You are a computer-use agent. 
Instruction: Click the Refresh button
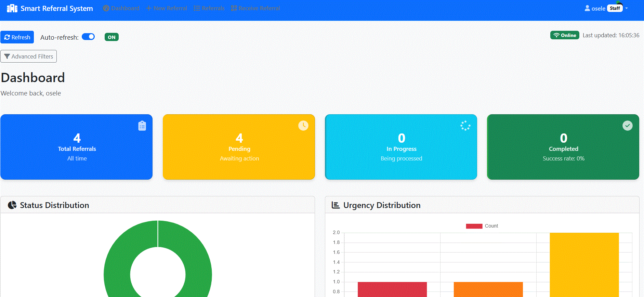pyautogui.click(x=17, y=37)
